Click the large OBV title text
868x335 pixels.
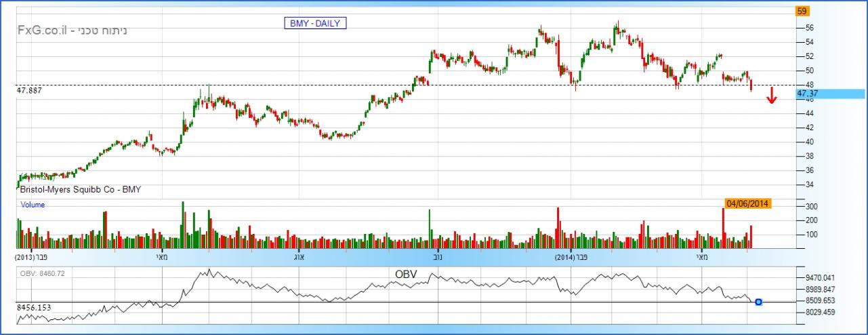point(406,274)
